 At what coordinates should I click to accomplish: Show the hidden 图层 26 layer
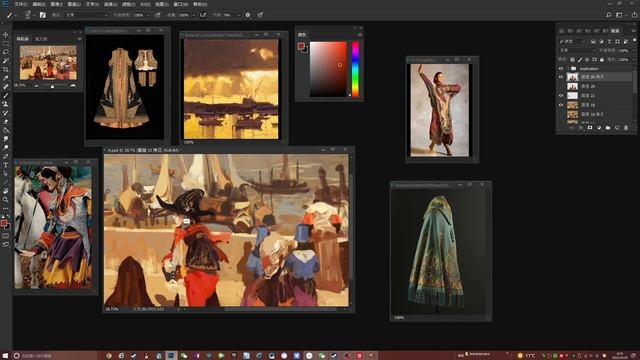point(561,86)
